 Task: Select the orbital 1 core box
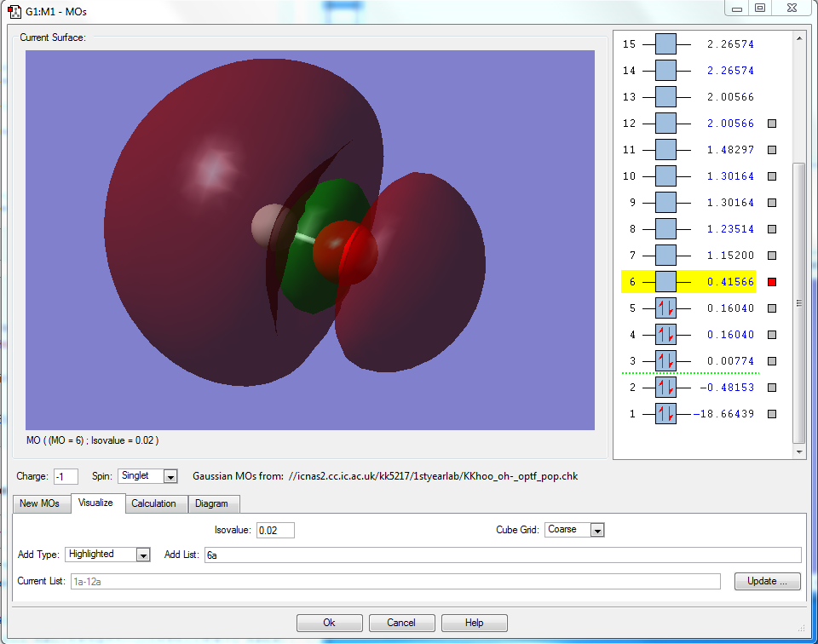point(665,414)
